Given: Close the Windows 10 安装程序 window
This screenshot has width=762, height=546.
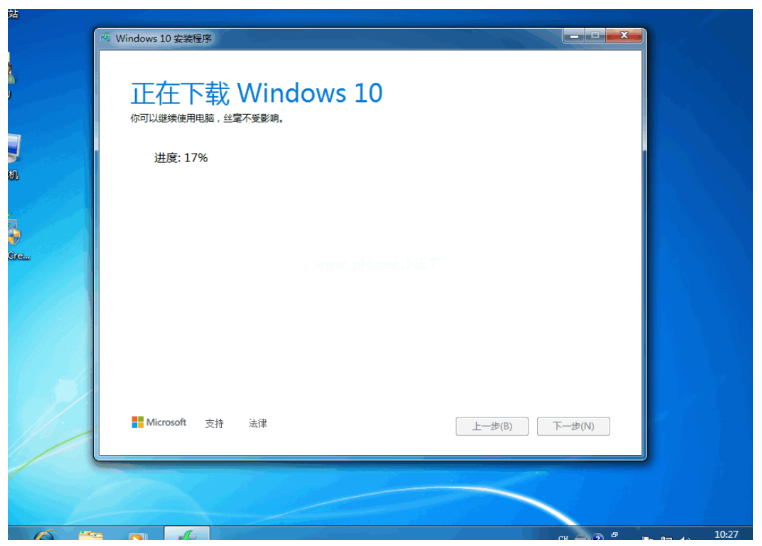Looking at the screenshot, I should click(x=625, y=36).
